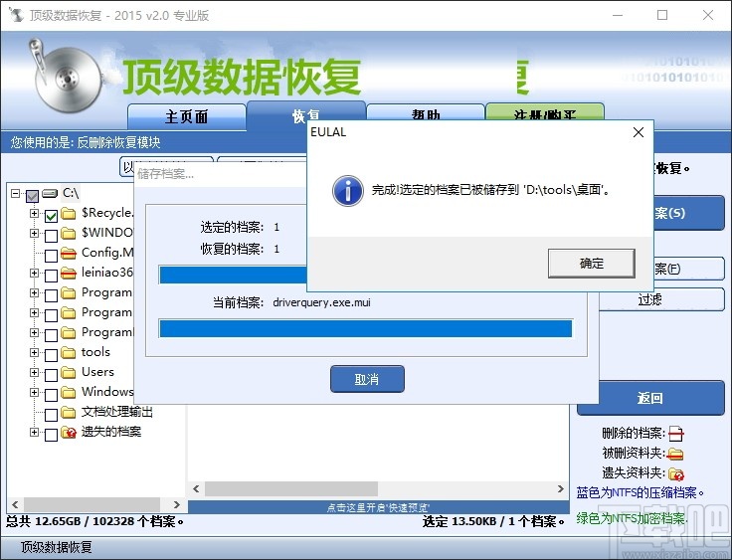Click the total recovery progress bar

tap(233, 276)
